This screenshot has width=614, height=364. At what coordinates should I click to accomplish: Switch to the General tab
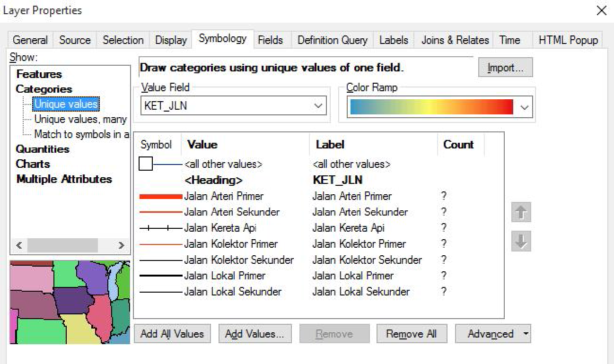(30, 40)
